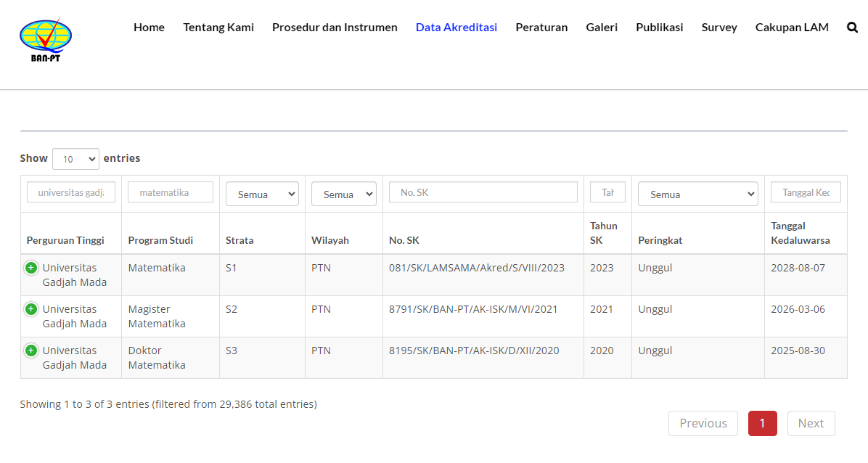Image resolution: width=868 pixels, height=463 pixels.
Task: Open the Publikasi menu
Action: (659, 27)
